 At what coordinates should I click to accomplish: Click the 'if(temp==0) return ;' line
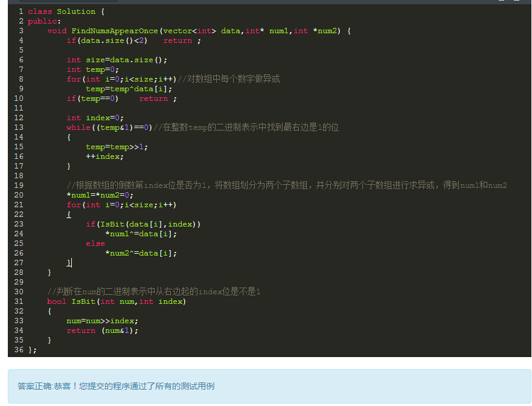121,99
